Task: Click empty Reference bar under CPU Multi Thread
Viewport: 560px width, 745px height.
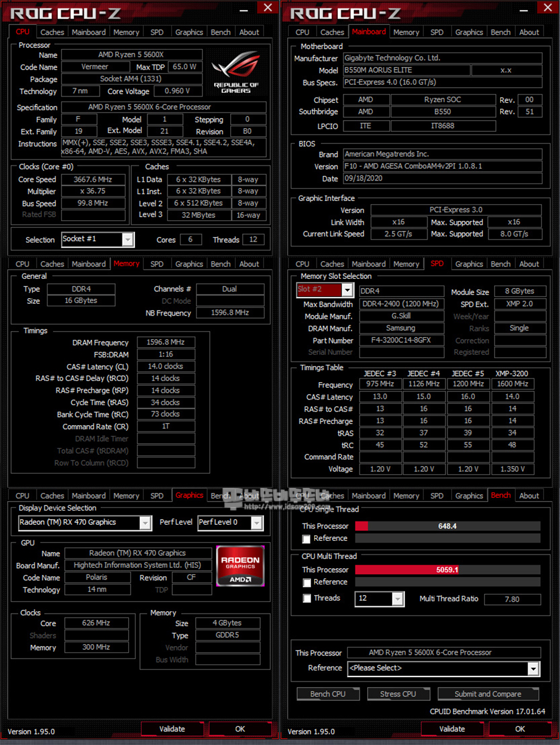Action: tap(447, 583)
